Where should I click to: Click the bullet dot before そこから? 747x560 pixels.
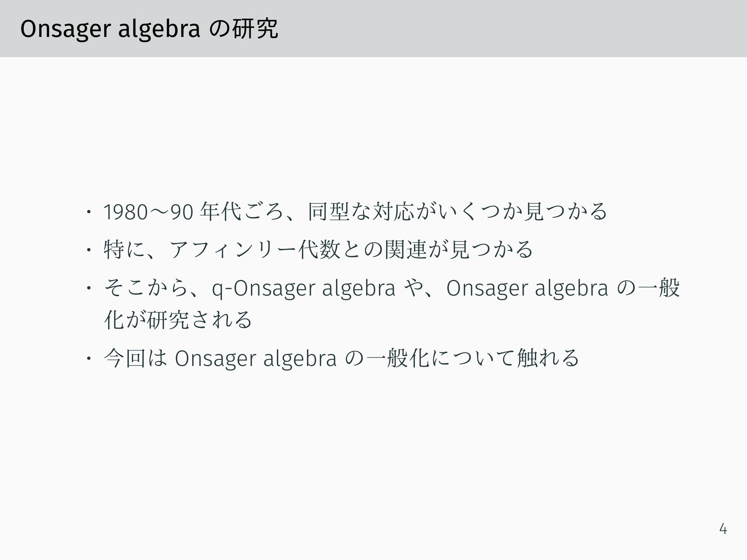point(89,288)
